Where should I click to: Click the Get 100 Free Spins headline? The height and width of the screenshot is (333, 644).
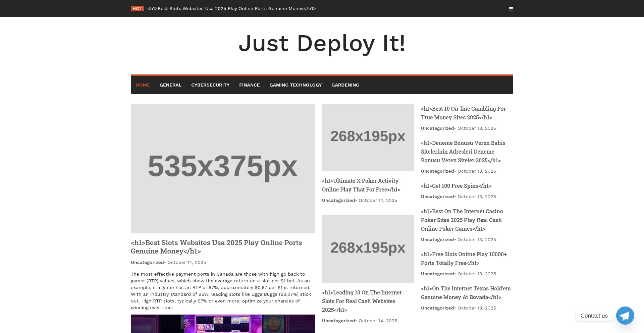tap(456, 186)
